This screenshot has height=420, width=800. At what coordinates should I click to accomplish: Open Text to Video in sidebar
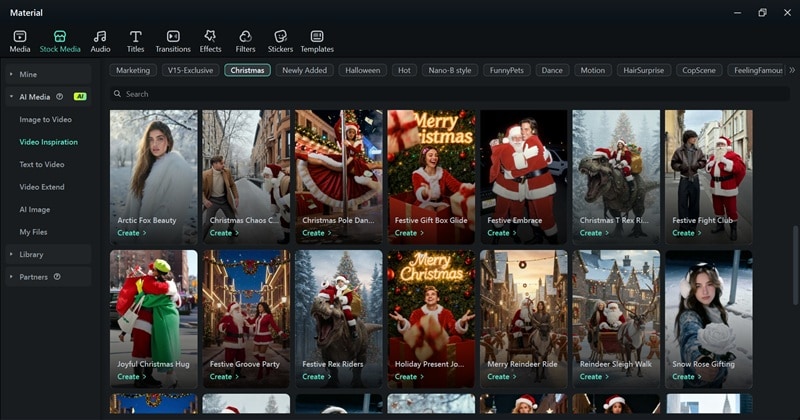pos(42,164)
